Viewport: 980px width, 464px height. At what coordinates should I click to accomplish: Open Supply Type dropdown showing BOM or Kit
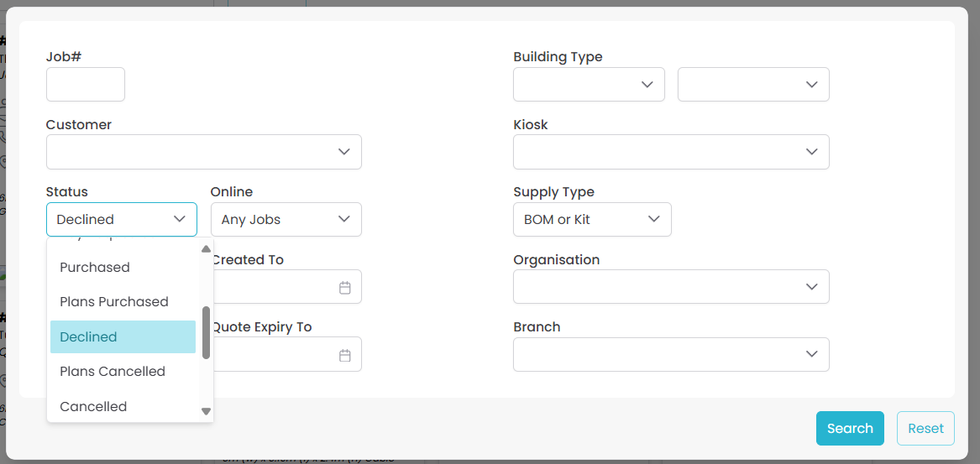(592, 220)
